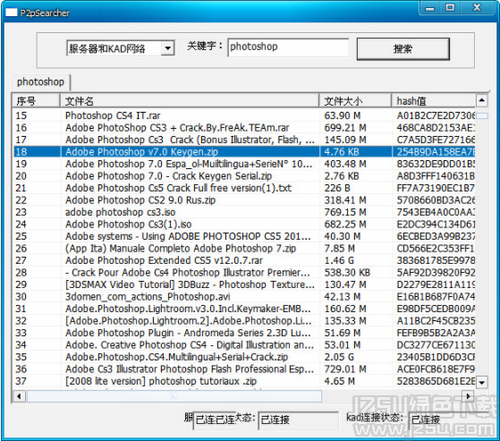Image resolution: width=500 pixels, height=441 pixels.
Task: Select Adobe systems - Using ADOBE PHOTOSHOP CS5 row
Action: 244,236
